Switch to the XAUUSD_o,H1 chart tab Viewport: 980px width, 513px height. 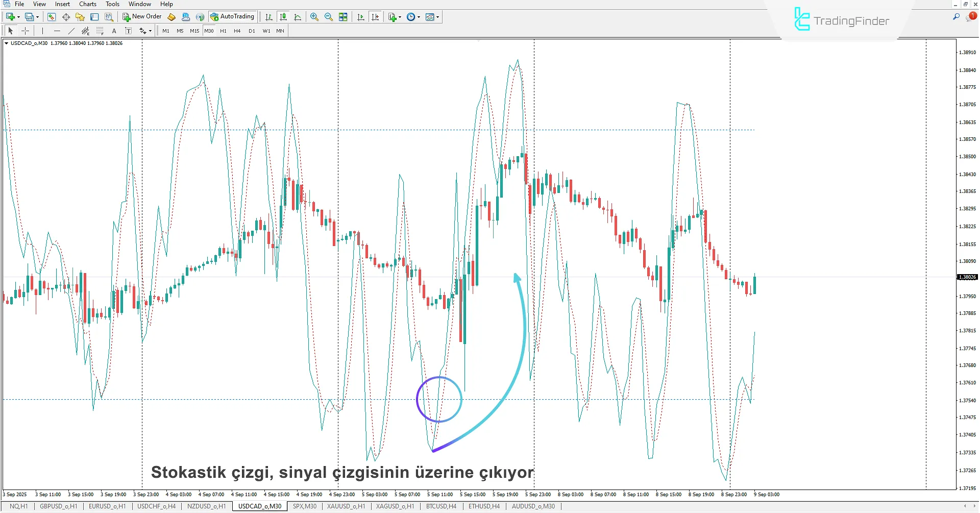(x=346, y=506)
